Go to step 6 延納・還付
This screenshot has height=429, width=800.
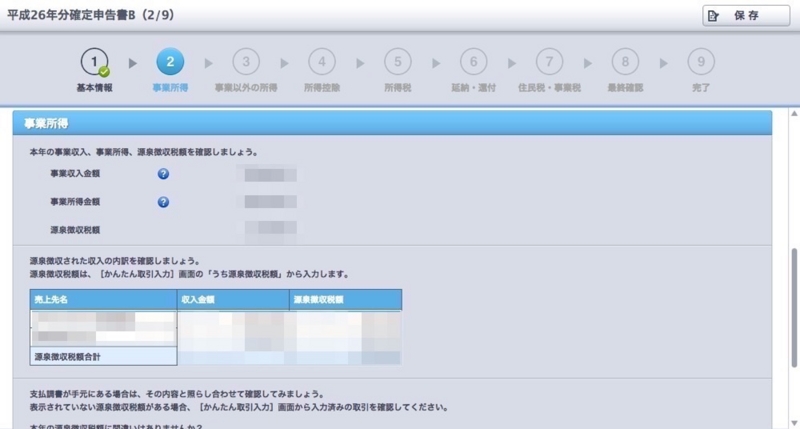tap(473, 62)
